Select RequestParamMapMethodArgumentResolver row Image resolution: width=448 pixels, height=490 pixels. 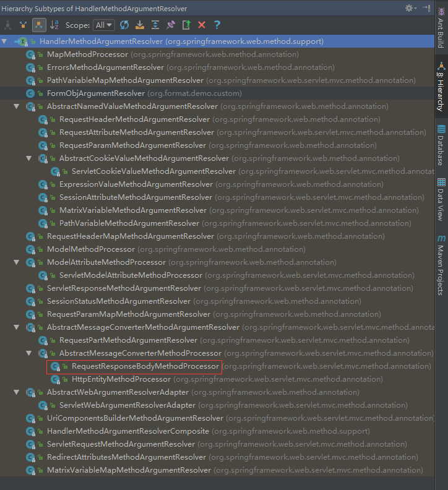click(217, 314)
